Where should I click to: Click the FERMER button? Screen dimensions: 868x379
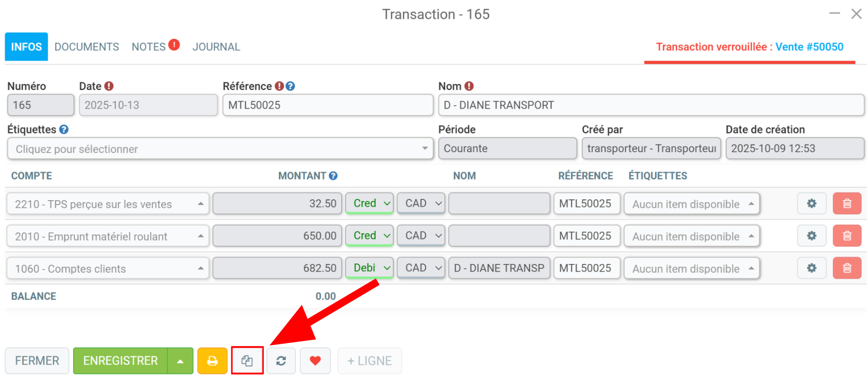(x=37, y=361)
